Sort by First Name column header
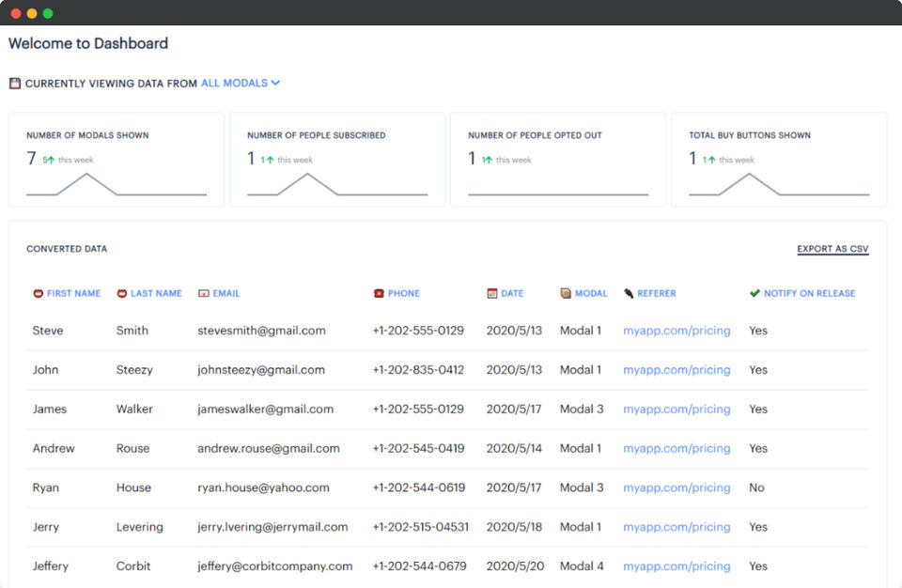Screen dimensions: 902x588 pyautogui.click(x=73, y=293)
